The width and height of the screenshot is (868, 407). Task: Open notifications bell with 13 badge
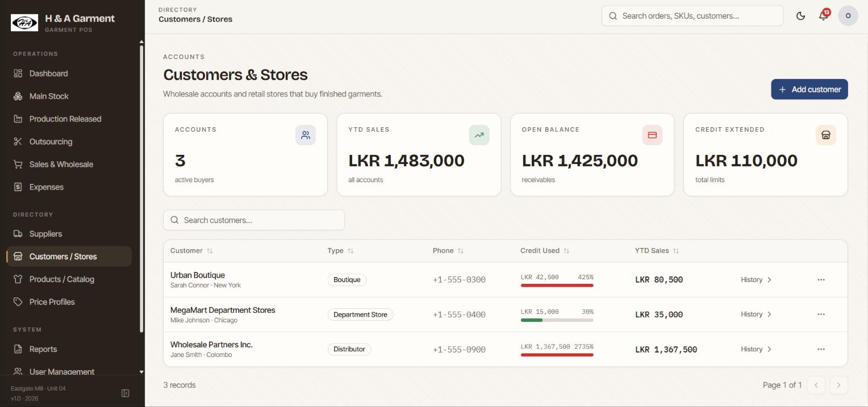click(x=823, y=15)
